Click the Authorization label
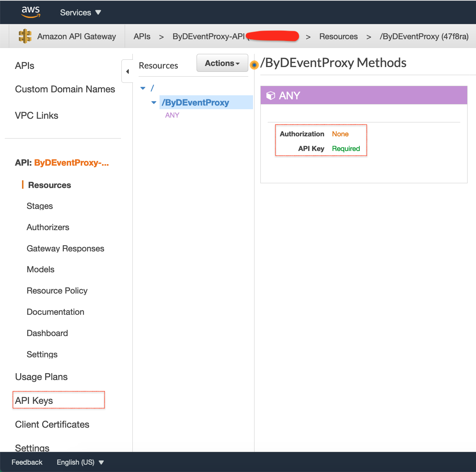476x472 pixels. (302, 134)
